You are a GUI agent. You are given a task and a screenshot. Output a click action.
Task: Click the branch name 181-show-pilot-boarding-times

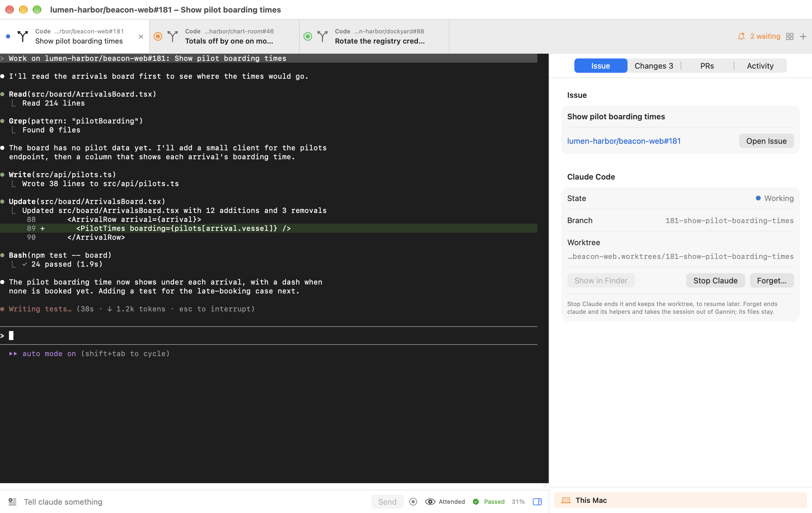pyautogui.click(x=729, y=220)
